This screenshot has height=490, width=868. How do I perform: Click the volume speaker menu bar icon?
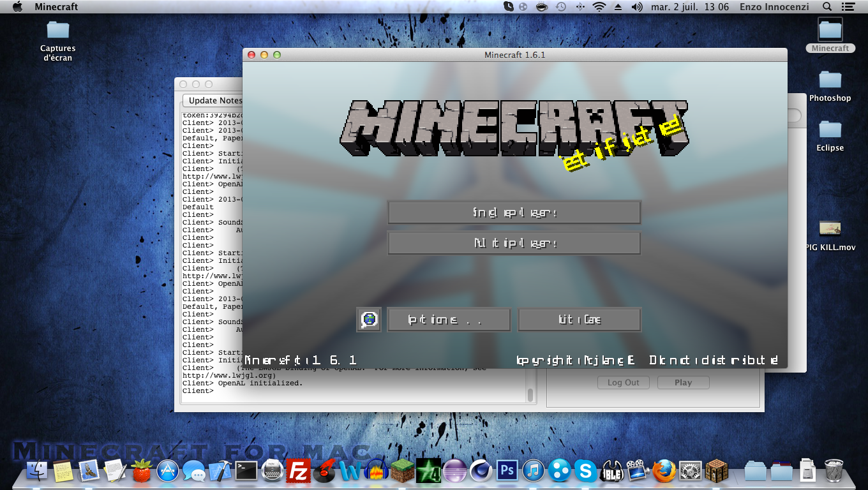click(x=637, y=6)
